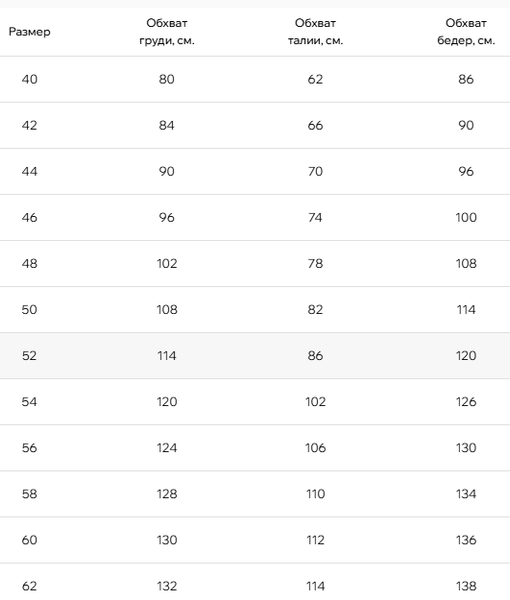510x600 pixels.
Task: Select hip value 100 for size 46
Action: 466,218
